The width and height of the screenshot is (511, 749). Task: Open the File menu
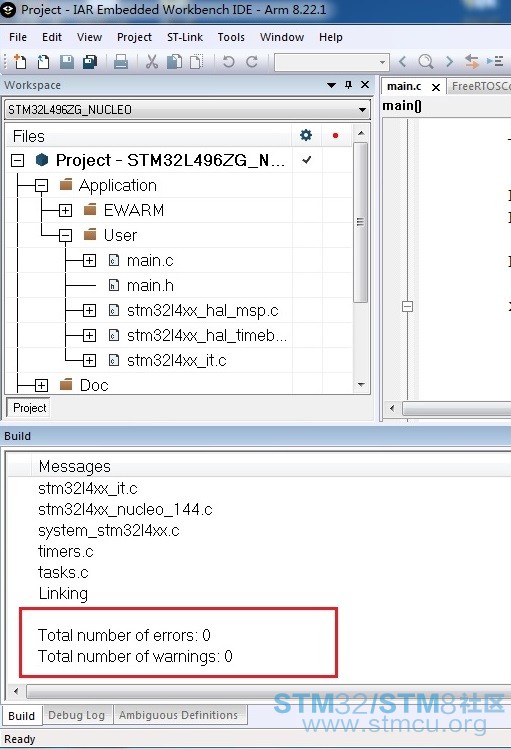(x=18, y=37)
